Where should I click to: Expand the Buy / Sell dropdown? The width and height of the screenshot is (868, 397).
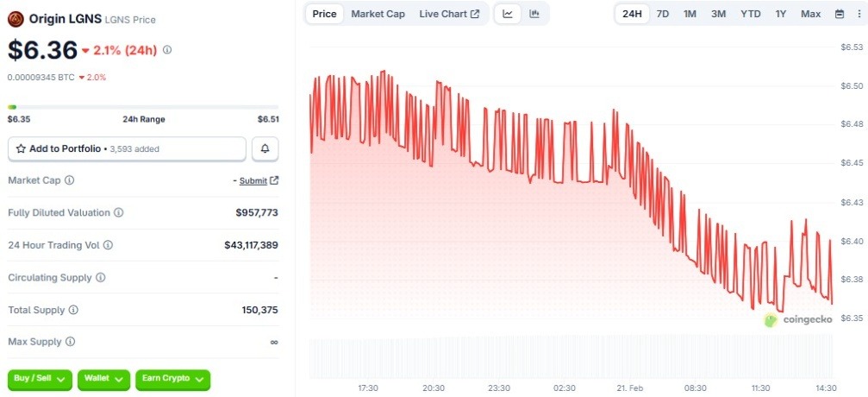click(x=40, y=379)
